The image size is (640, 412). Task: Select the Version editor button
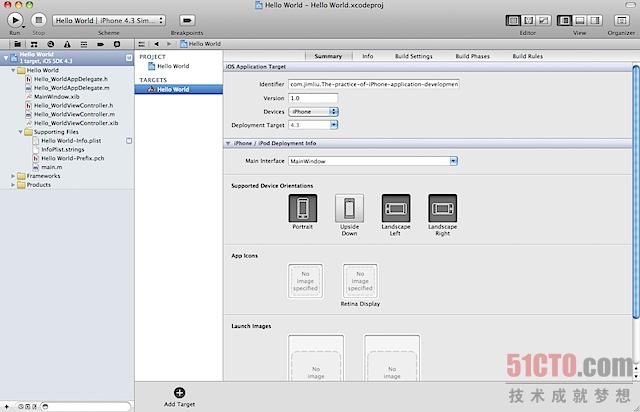[x=544, y=20]
